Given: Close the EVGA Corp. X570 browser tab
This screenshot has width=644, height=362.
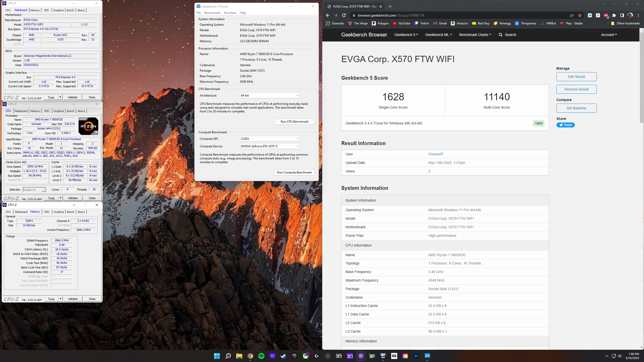Looking at the screenshot, I should click(381, 7).
